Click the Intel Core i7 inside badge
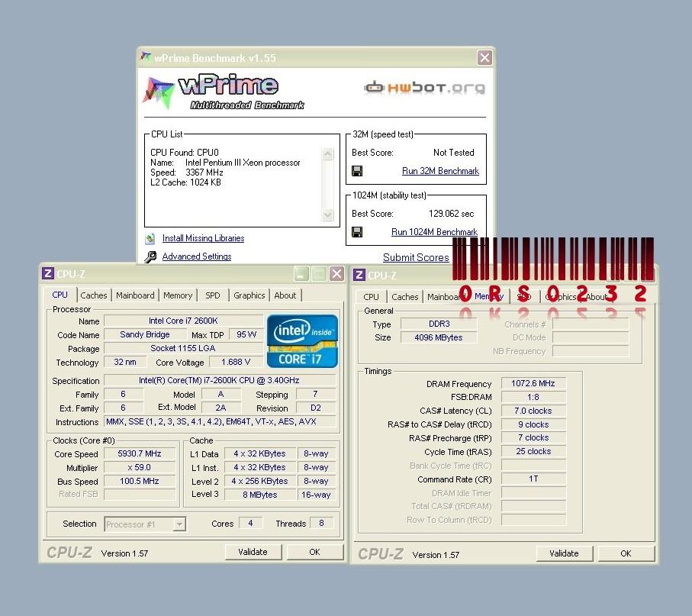Screen dimensions: 692x616 [x=302, y=341]
